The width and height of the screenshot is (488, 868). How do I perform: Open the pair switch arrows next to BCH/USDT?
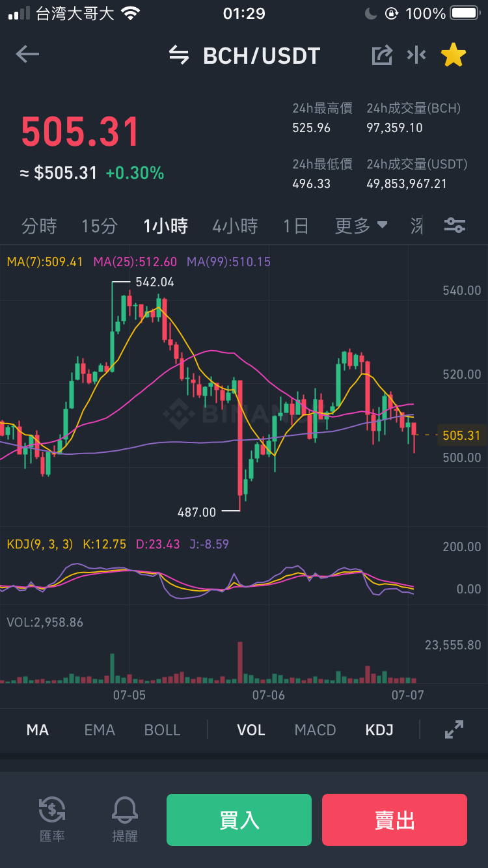pyautogui.click(x=179, y=55)
